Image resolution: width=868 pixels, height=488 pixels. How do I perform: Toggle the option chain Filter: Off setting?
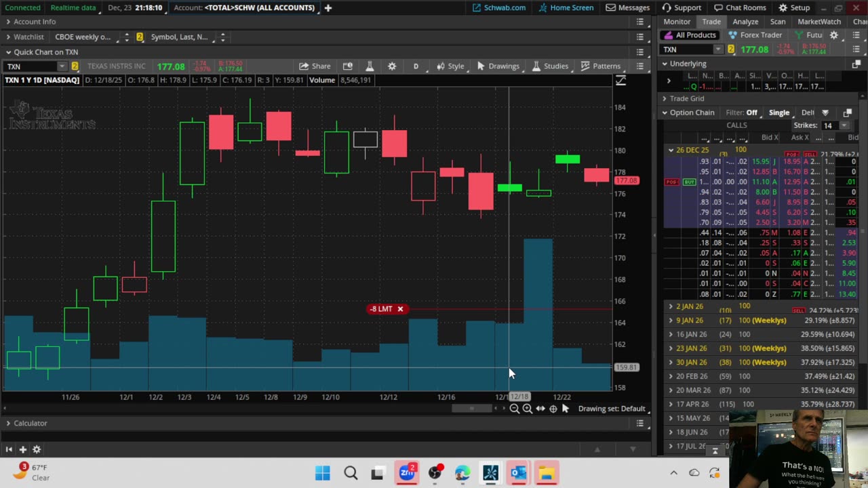pos(741,113)
